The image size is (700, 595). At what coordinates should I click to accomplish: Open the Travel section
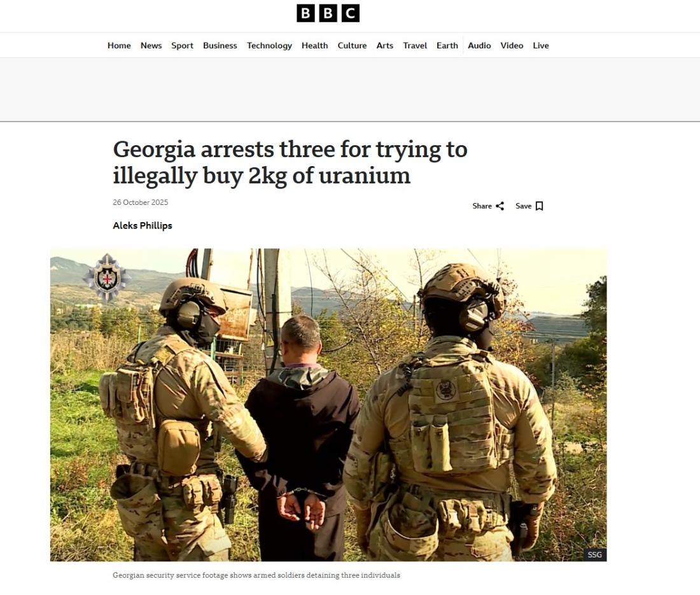point(415,46)
